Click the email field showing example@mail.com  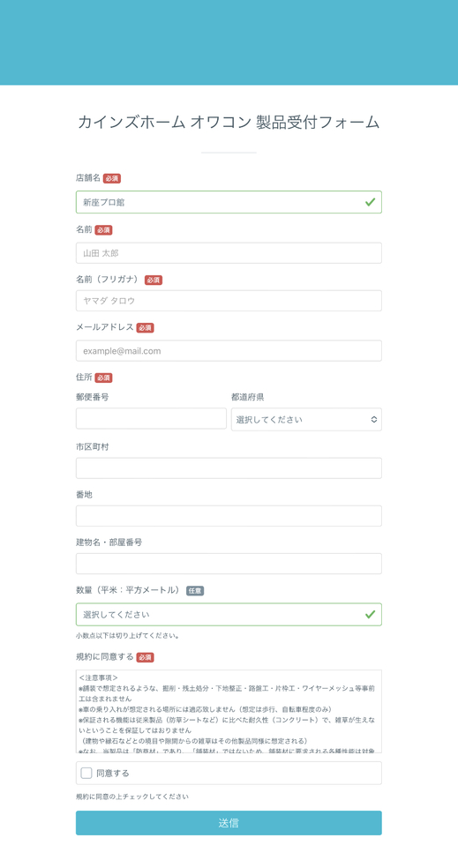pos(229,350)
